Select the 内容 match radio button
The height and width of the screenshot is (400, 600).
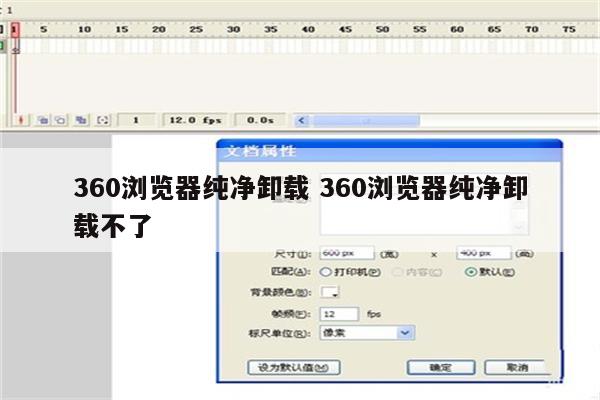(398, 272)
